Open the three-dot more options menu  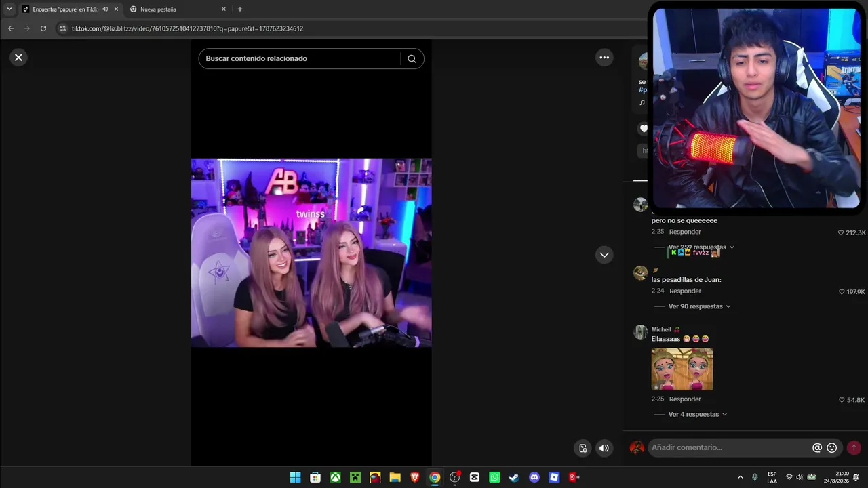(604, 58)
